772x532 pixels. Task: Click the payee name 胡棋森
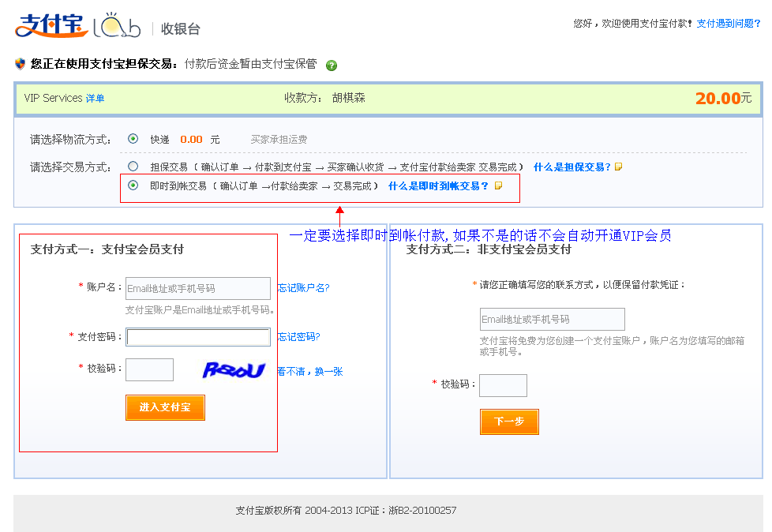(349, 98)
